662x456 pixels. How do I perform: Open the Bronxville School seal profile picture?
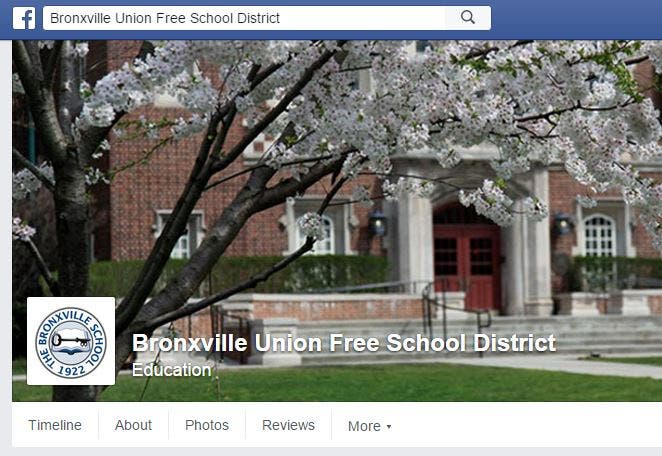pyautogui.click(x=71, y=341)
